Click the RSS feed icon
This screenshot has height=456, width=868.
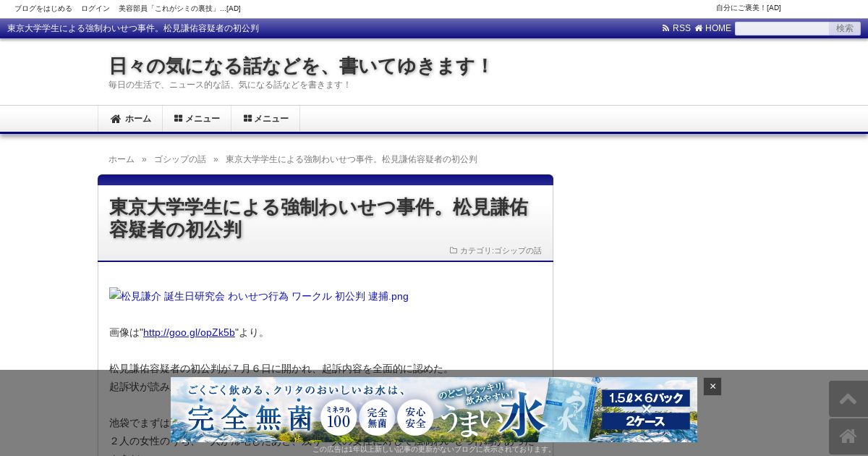tap(665, 28)
